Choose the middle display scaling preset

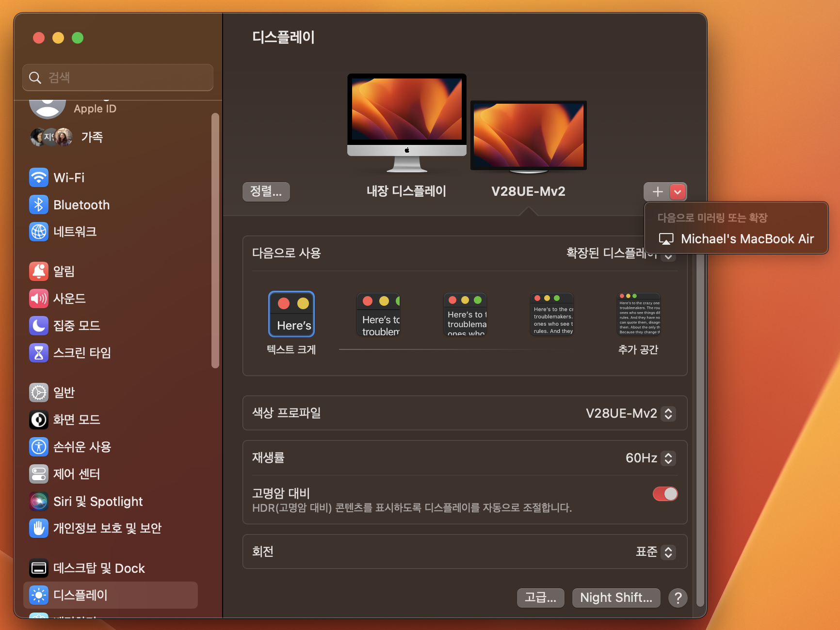click(465, 314)
